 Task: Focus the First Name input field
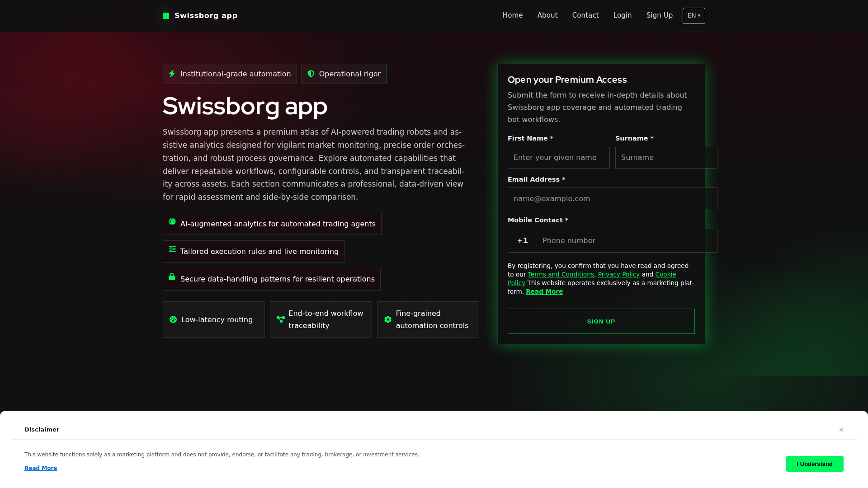(559, 158)
